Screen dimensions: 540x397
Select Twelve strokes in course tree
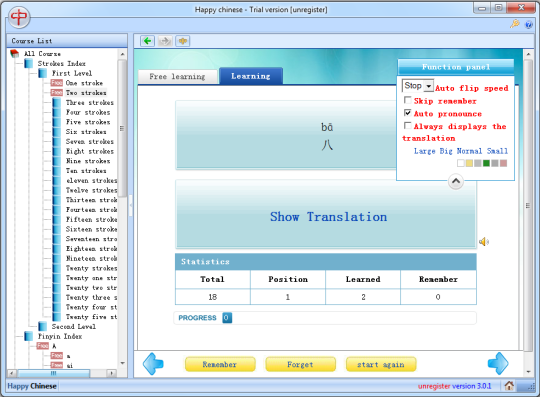point(91,190)
